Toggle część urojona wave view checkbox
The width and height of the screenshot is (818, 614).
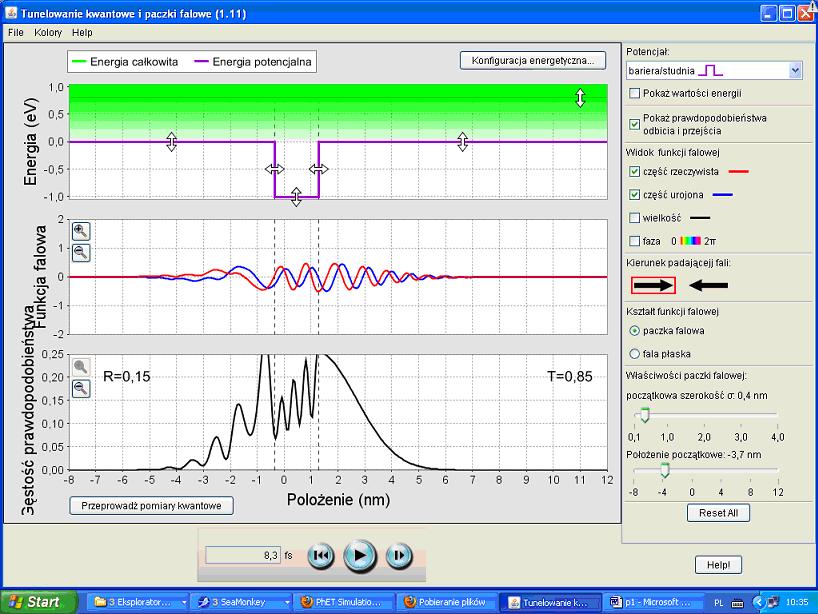pyautogui.click(x=634, y=195)
